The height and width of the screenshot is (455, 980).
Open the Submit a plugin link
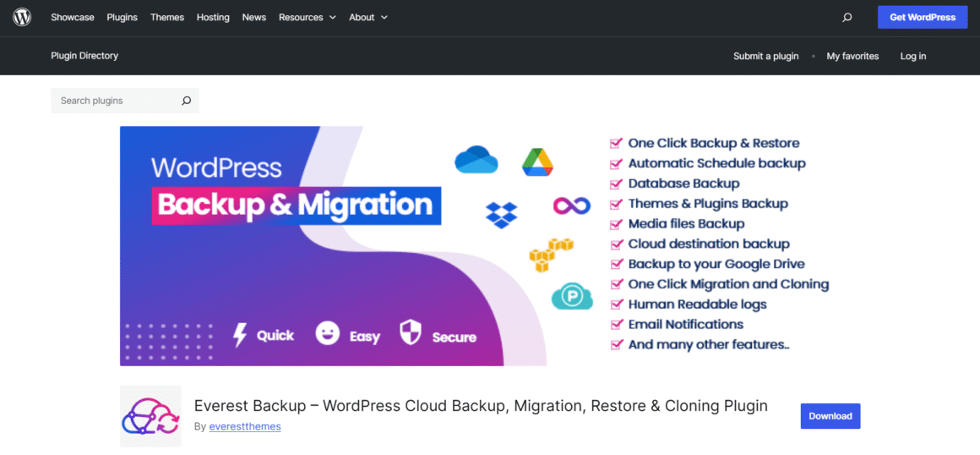point(765,57)
